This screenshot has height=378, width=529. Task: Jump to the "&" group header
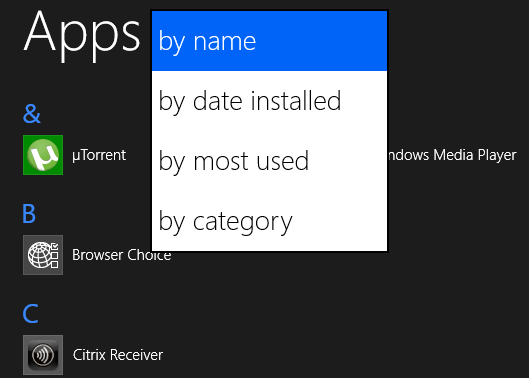click(32, 113)
